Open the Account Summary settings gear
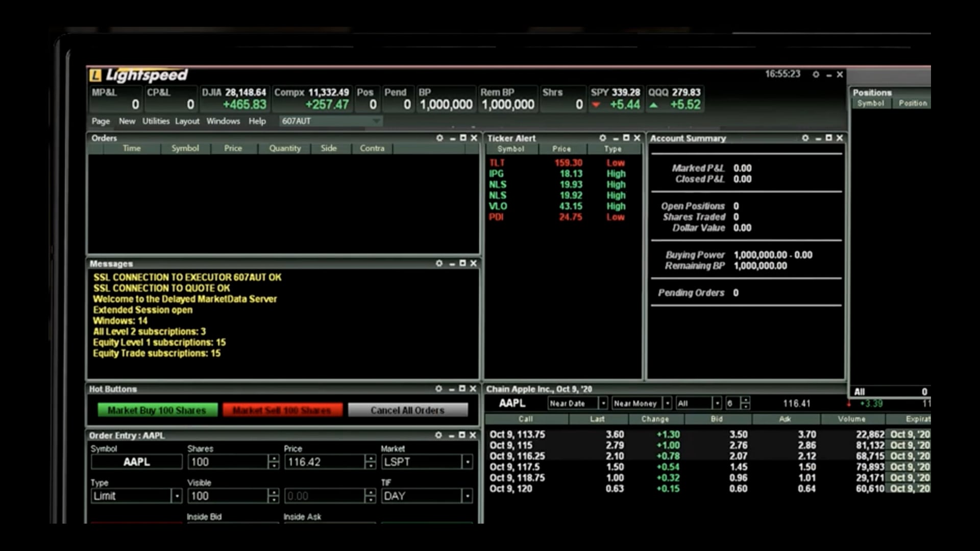 point(805,138)
